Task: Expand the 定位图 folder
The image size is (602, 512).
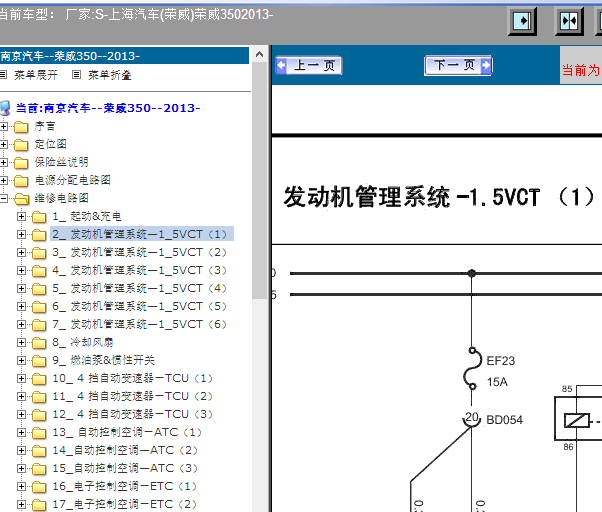Action: pyautogui.click(x=3, y=144)
